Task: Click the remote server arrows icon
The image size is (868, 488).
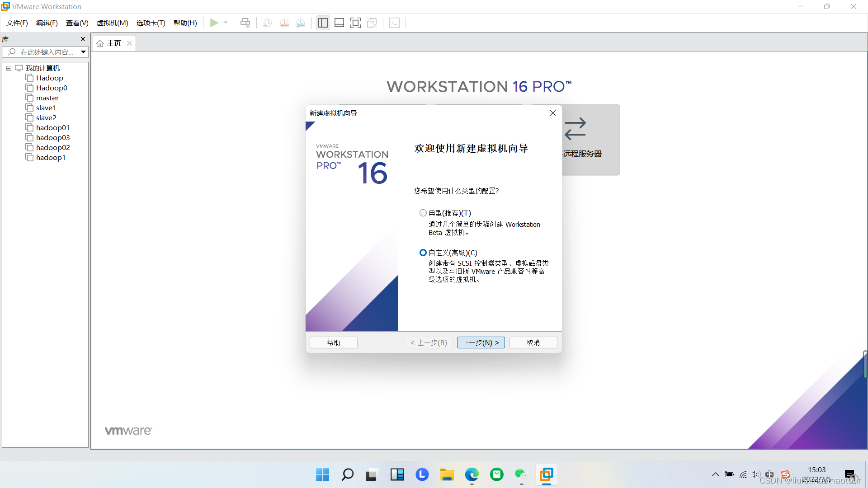Action: click(575, 129)
